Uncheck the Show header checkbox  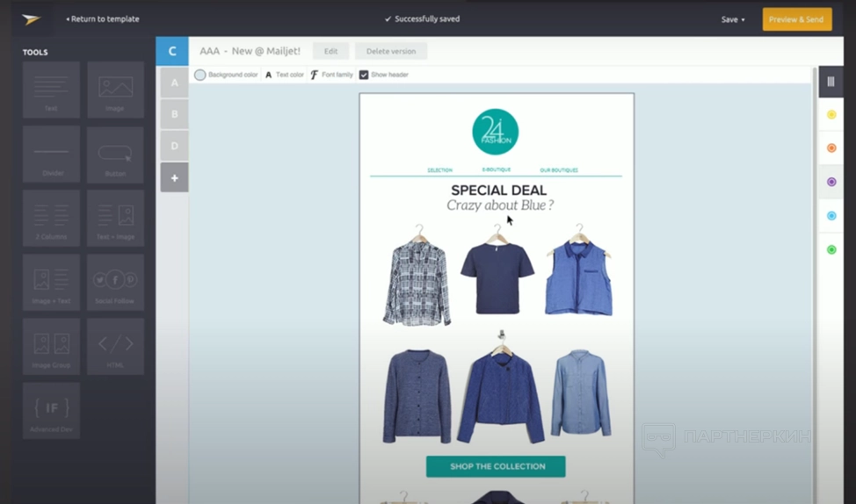(x=364, y=76)
